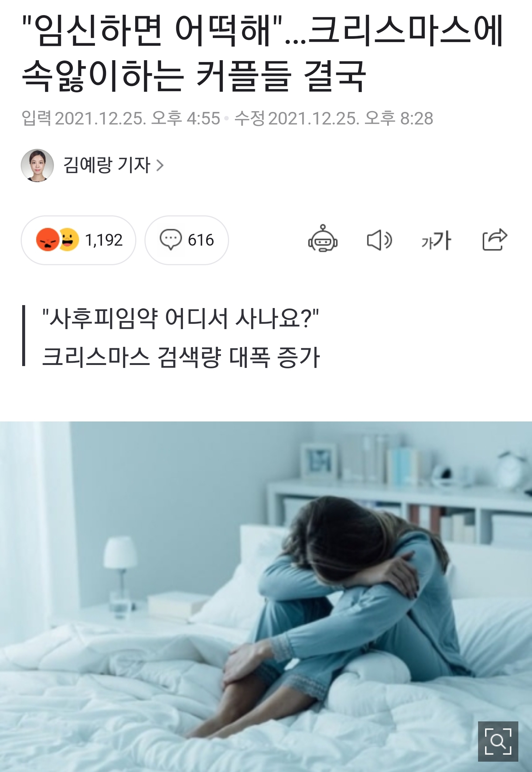Play article audio with speaker icon
The image size is (532, 772).
pyautogui.click(x=379, y=240)
